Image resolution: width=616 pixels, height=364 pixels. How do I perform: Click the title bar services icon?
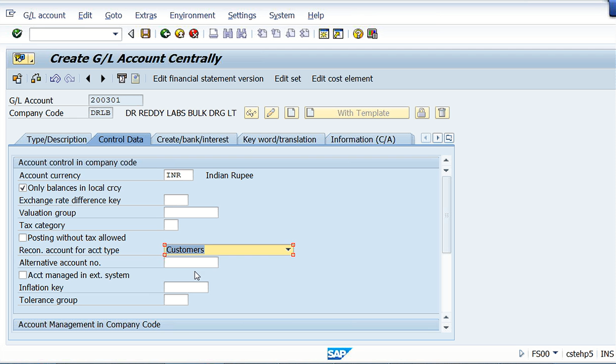click(x=24, y=58)
